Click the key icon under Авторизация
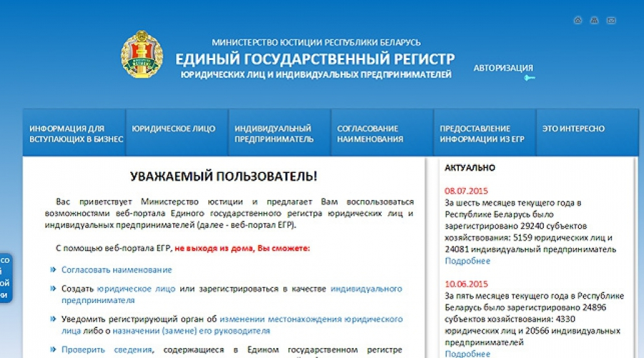The image size is (644, 358). [x=530, y=77]
